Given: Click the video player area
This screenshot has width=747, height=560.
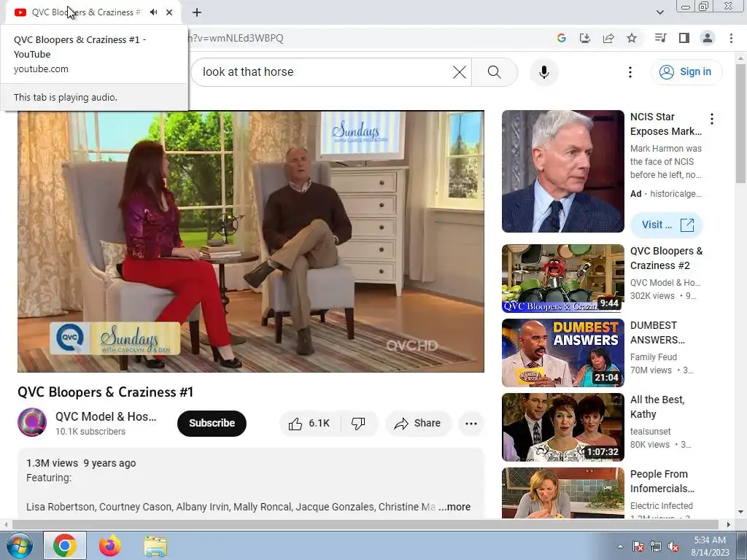Looking at the screenshot, I should 251,241.
